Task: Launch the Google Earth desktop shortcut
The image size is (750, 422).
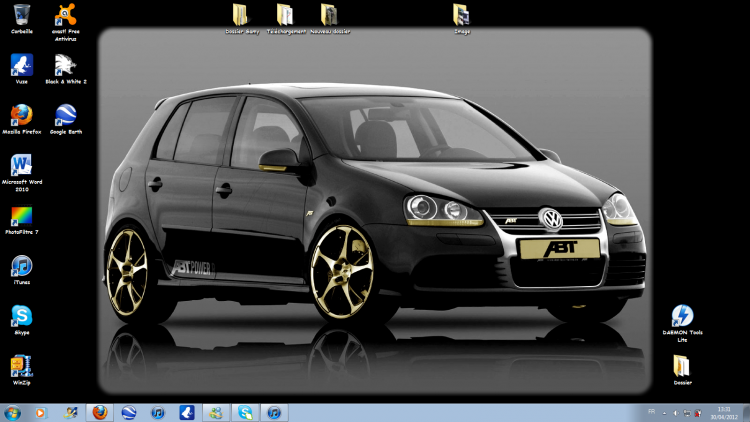Action: tap(66, 119)
